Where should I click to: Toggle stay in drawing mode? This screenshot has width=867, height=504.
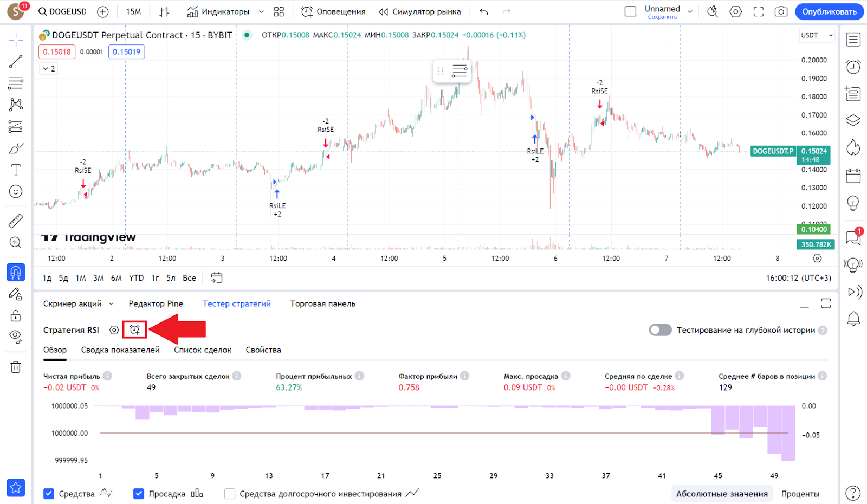click(16, 294)
